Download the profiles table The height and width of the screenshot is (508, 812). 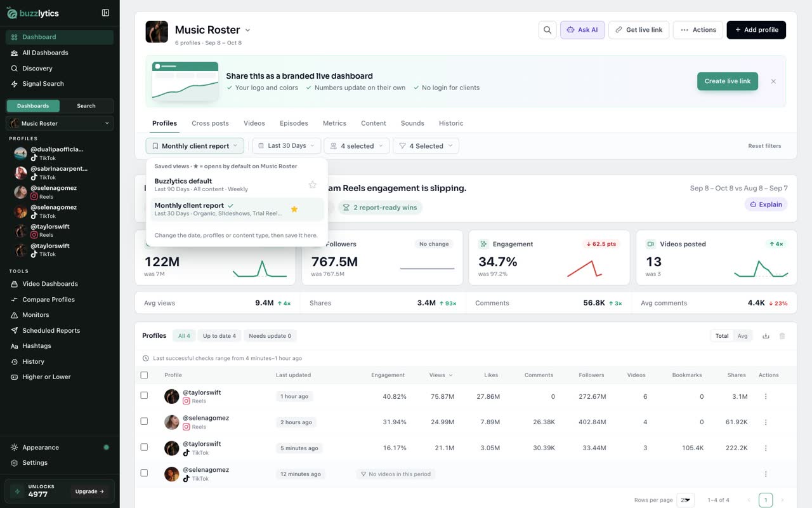(766, 336)
